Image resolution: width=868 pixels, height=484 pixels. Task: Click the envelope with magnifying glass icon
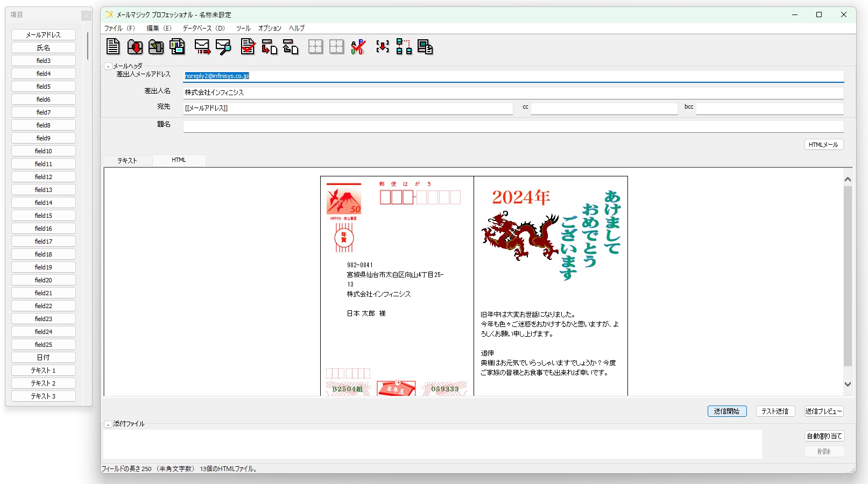click(x=223, y=47)
